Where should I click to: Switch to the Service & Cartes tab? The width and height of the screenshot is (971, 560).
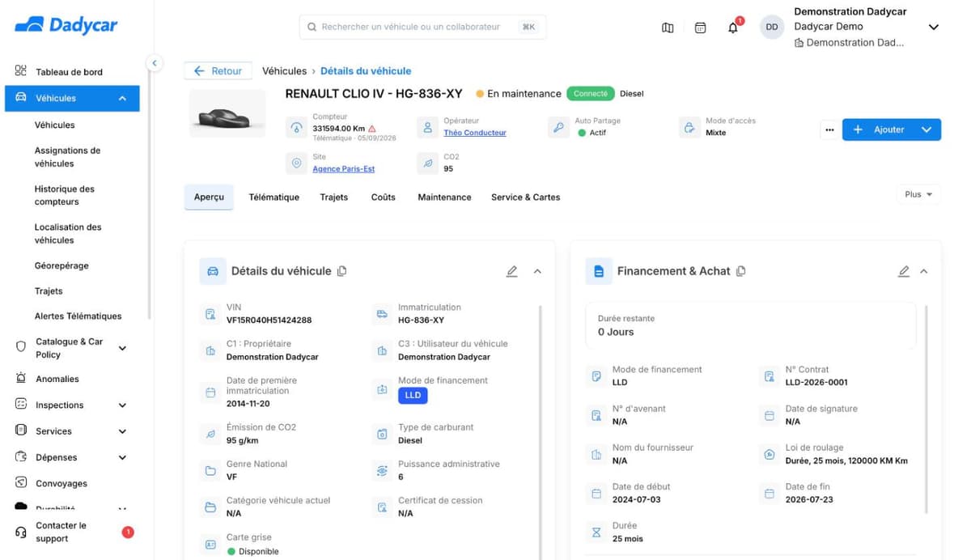[526, 197]
